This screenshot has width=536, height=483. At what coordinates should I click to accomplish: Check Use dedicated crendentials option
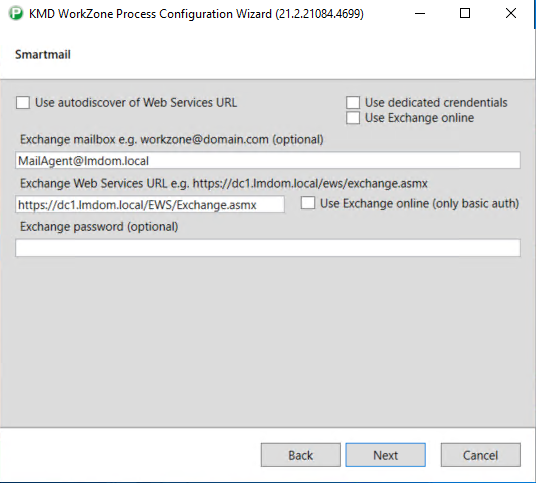coord(353,103)
